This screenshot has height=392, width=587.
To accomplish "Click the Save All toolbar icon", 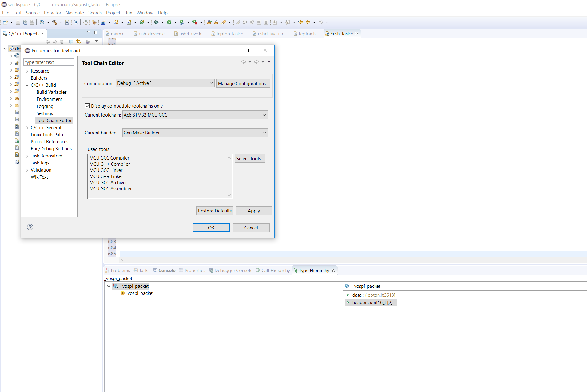I will click(25, 22).
